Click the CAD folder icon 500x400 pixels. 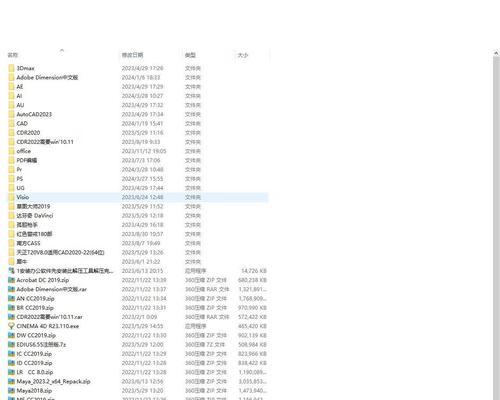(x=11, y=124)
